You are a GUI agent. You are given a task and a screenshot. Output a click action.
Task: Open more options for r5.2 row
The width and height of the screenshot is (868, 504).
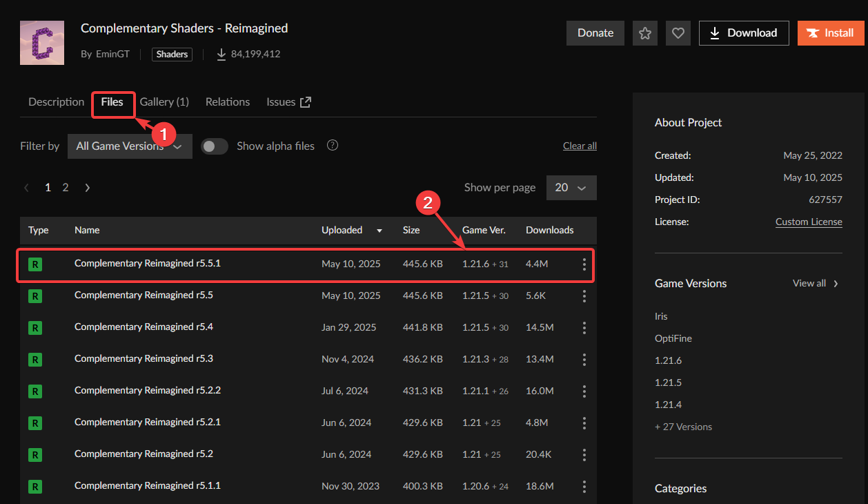point(584,455)
